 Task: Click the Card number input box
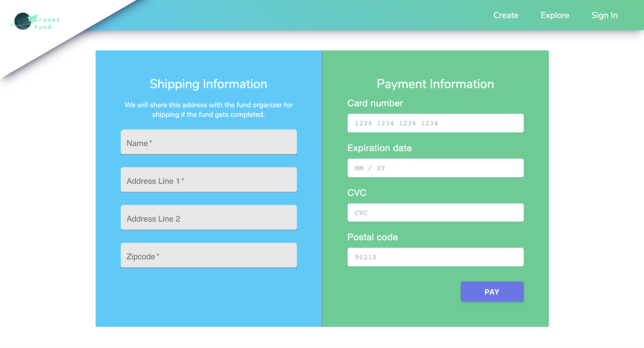(x=435, y=123)
